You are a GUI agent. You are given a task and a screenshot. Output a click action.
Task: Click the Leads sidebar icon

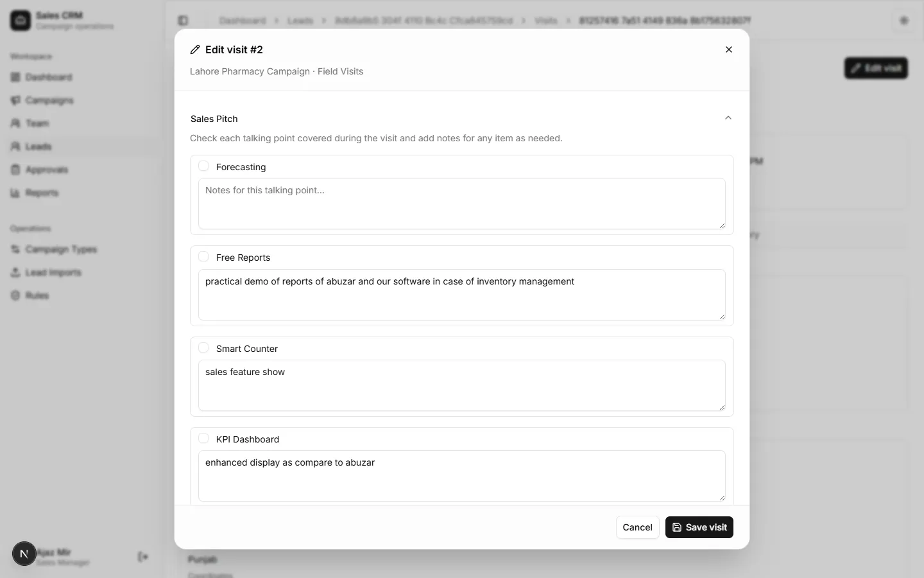(15, 146)
